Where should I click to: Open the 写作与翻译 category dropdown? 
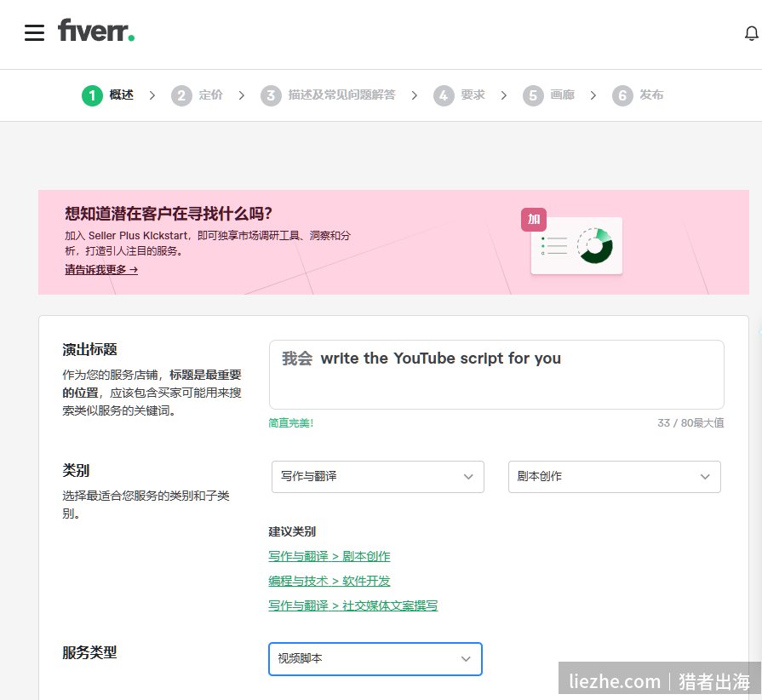point(378,477)
